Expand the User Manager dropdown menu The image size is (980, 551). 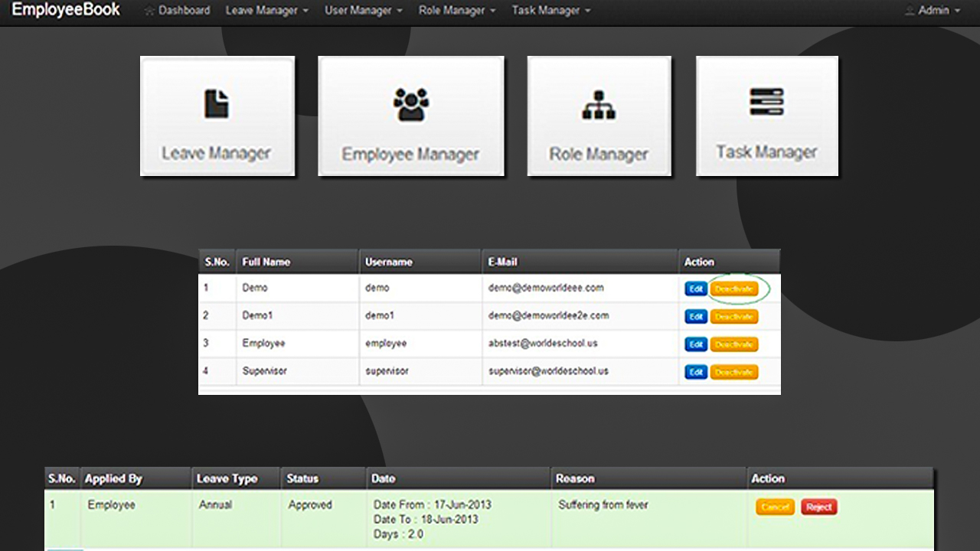click(x=363, y=11)
